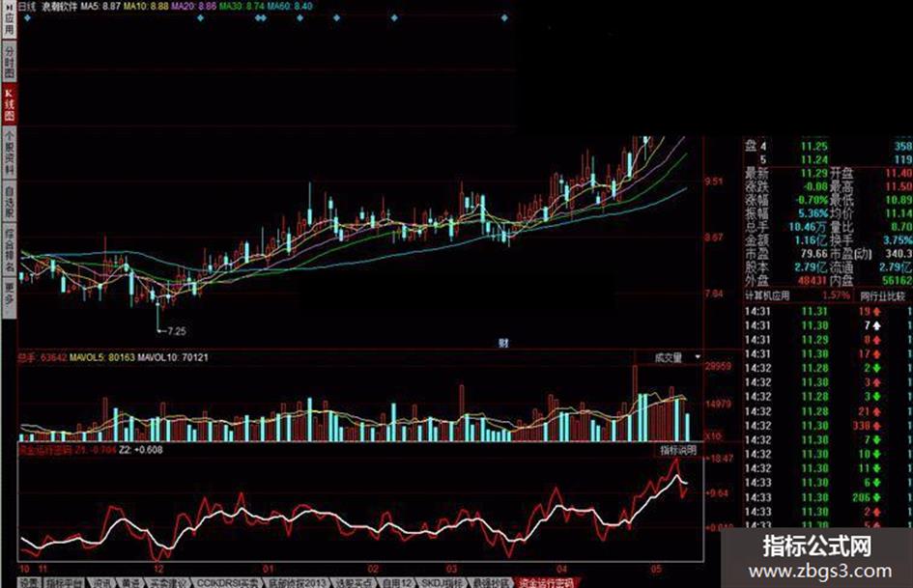
Task: Select the 选股买点 indicator tab
Action: click(x=354, y=583)
